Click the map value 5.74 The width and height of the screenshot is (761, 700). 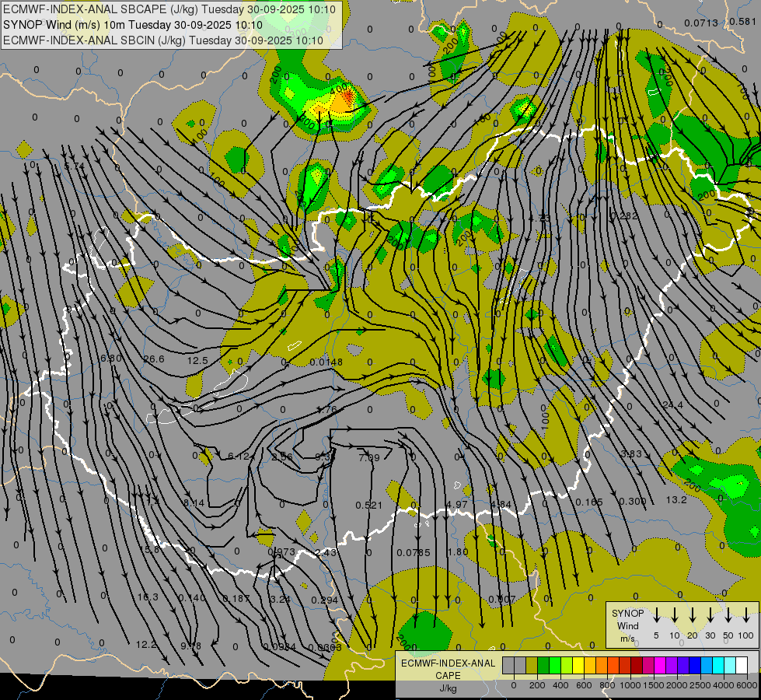[x=75, y=166]
